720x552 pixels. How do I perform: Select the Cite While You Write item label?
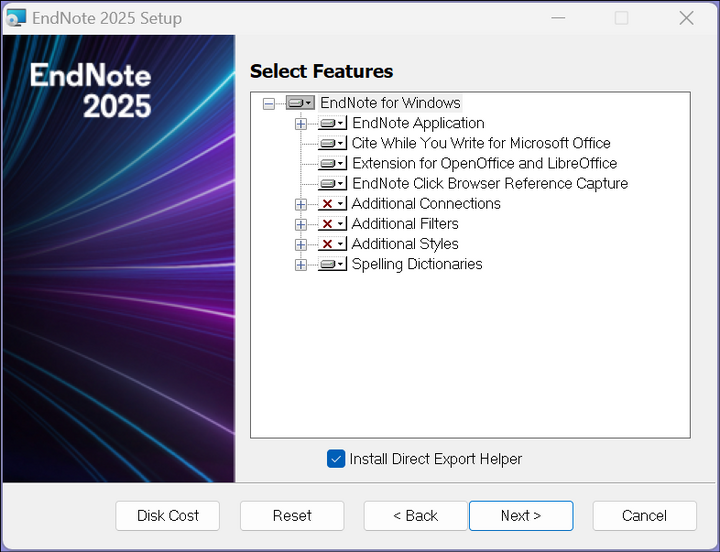481,143
